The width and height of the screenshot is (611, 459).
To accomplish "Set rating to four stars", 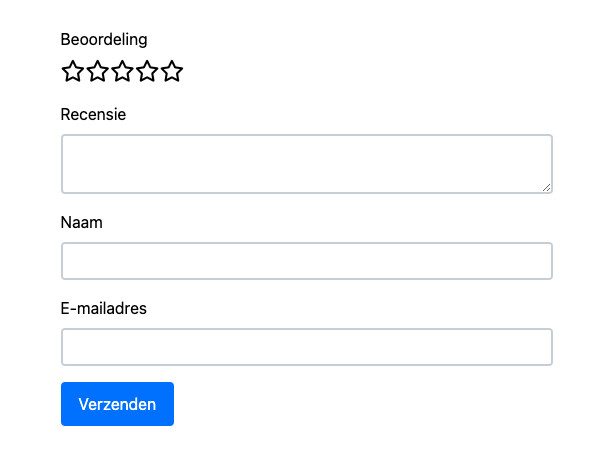I will (x=148, y=71).
